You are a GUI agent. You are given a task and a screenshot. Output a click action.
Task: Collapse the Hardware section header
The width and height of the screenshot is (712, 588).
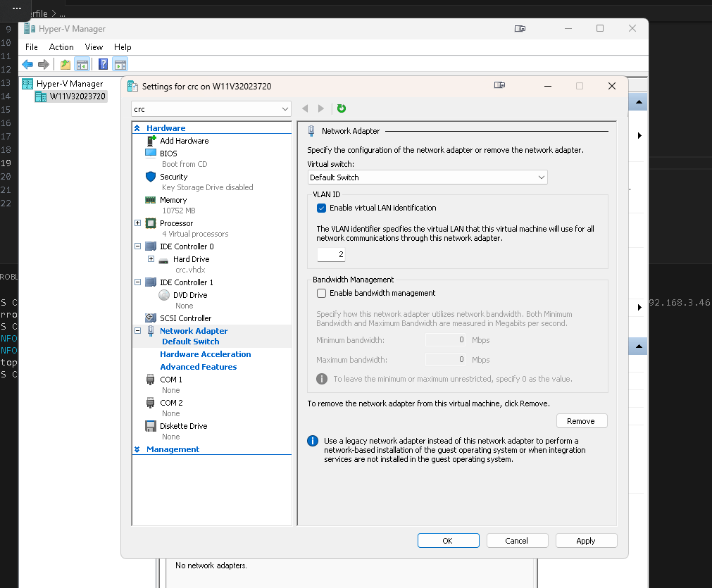tap(137, 128)
